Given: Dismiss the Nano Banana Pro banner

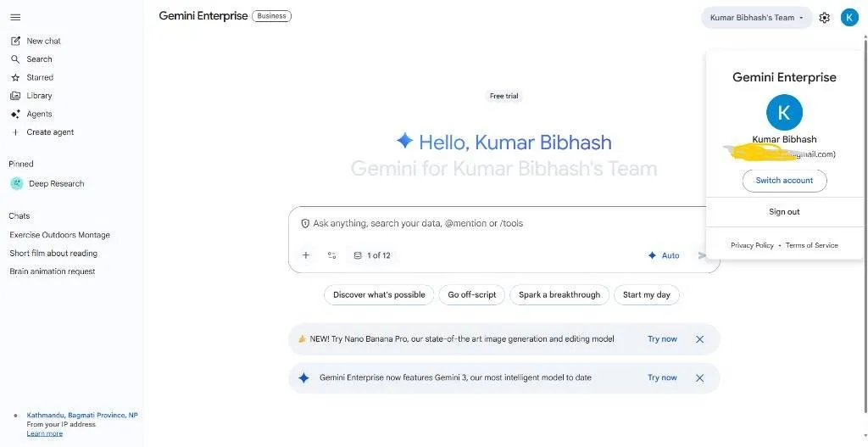Looking at the screenshot, I should [699, 339].
